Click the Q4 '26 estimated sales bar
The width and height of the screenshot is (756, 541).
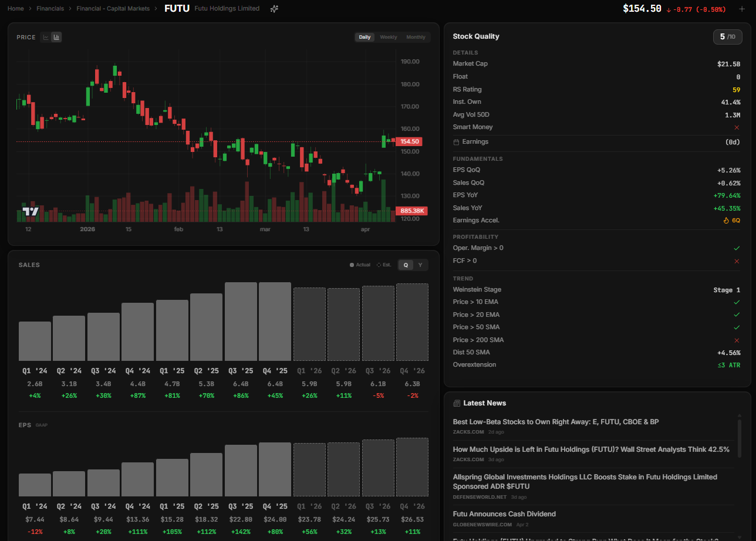tap(412, 322)
